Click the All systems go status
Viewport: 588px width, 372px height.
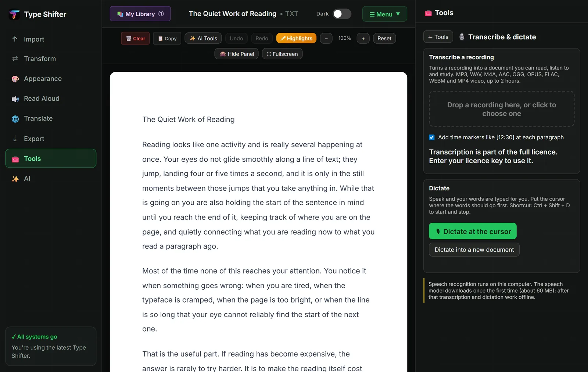click(x=34, y=337)
